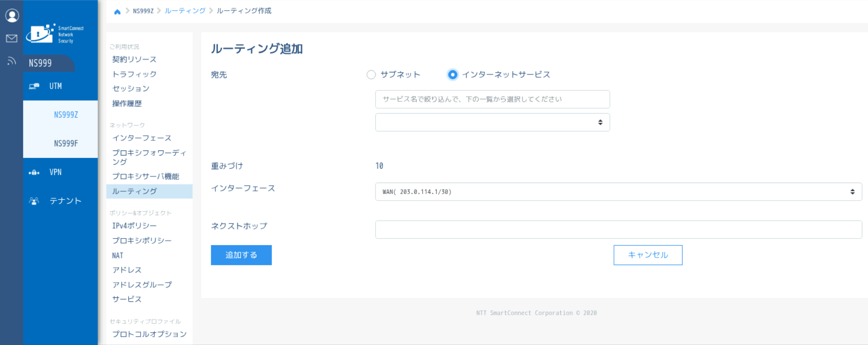
Task: Go to home via breadcrumb house icon
Action: [x=118, y=11]
